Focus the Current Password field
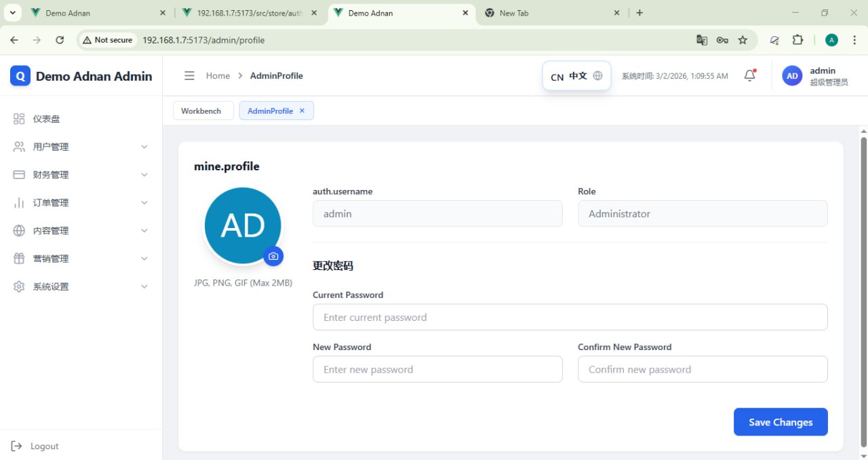Screen dimensions: 868x460 pos(570,318)
